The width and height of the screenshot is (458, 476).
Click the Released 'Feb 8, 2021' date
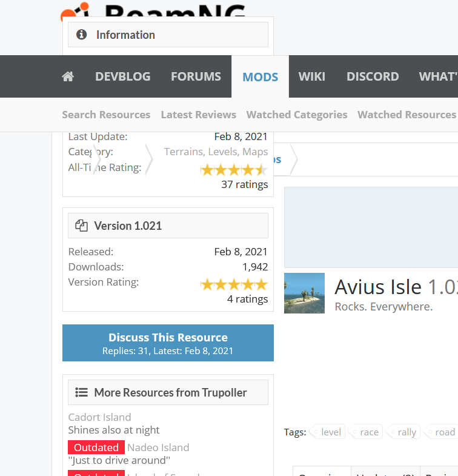(241, 252)
